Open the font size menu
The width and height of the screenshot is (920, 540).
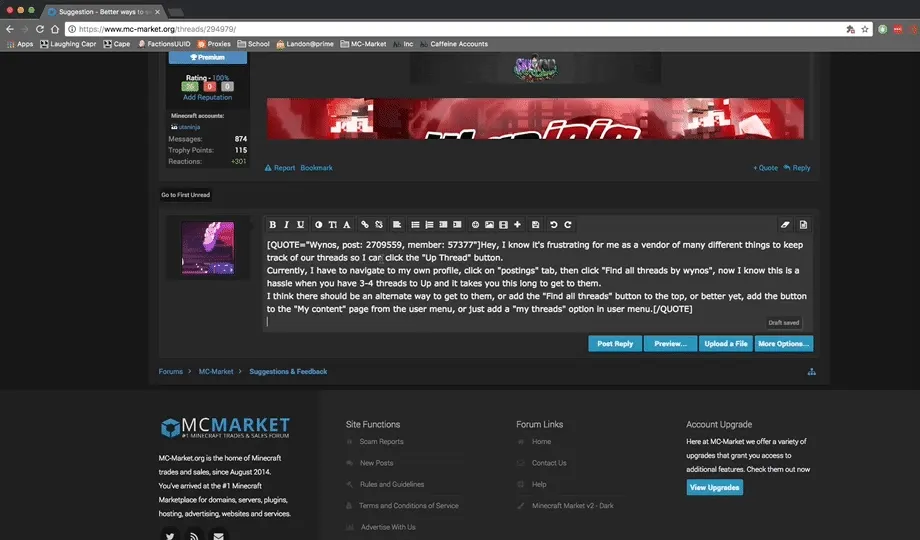(x=333, y=225)
